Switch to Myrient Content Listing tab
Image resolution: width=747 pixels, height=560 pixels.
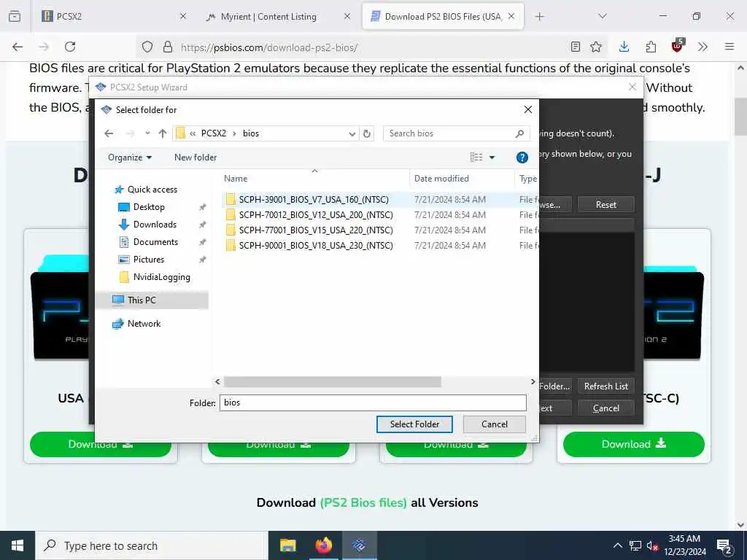click(279, 17)
